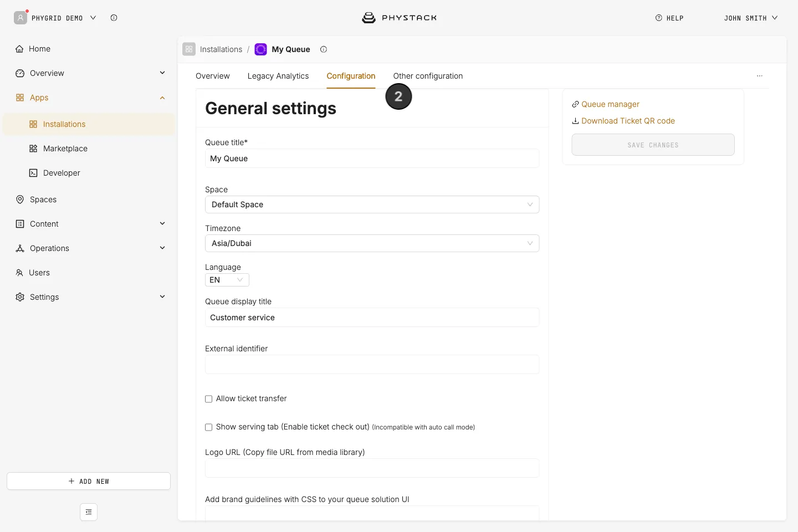Click the Phystack logo in header
Screen dimensions: 798x532
pos(399,18)
